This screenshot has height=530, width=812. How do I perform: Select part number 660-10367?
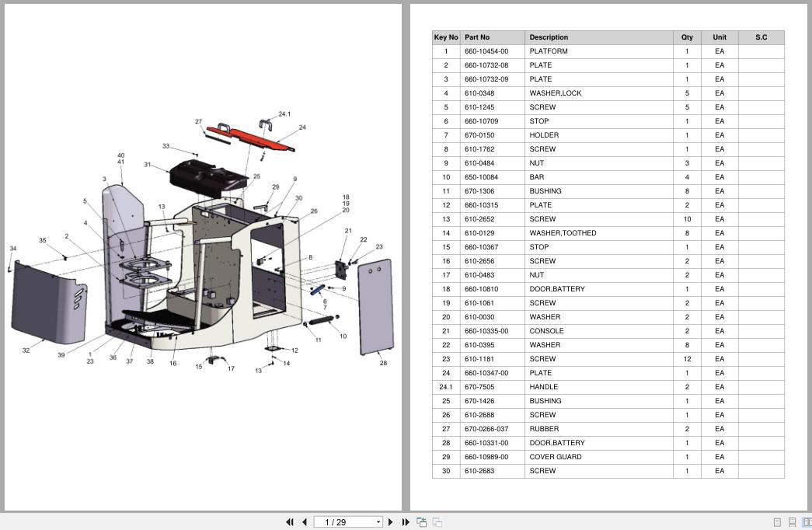(x=481, y=247)
